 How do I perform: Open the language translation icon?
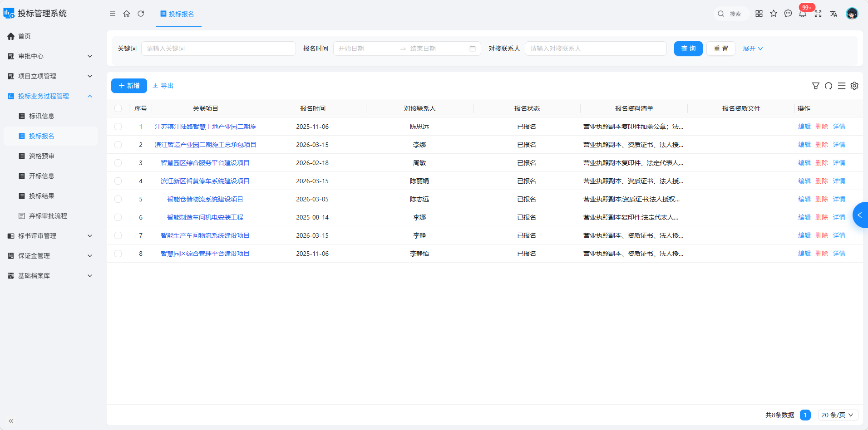[833, 14]
